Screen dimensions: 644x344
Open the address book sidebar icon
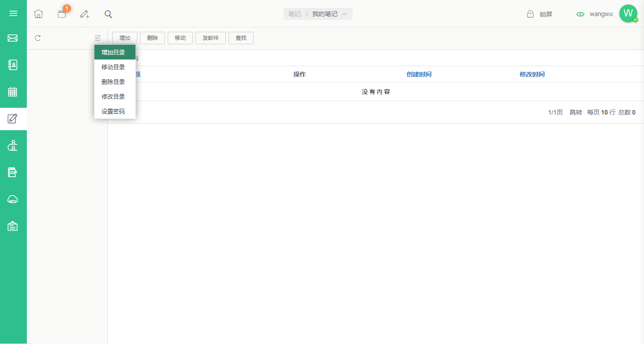pyautogui.click(x=13, y=65)
